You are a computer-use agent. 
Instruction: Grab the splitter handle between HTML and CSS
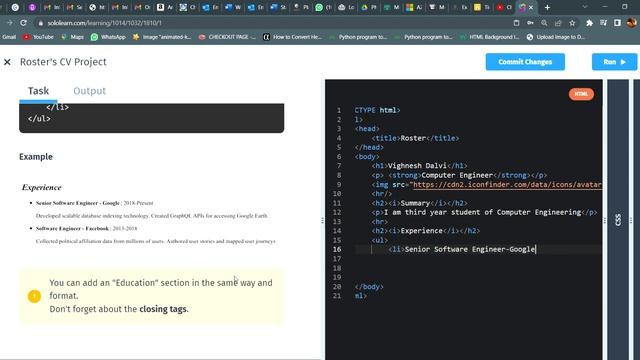[605, 220]
